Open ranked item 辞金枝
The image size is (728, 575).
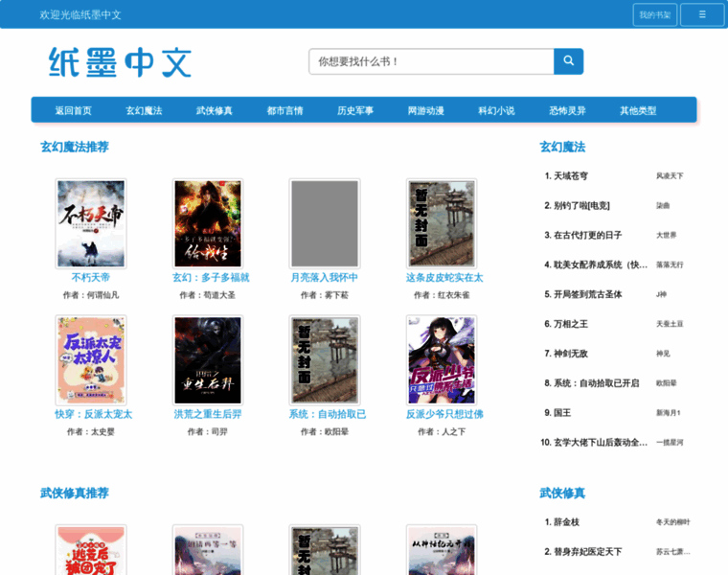click(x=566, y=522)
